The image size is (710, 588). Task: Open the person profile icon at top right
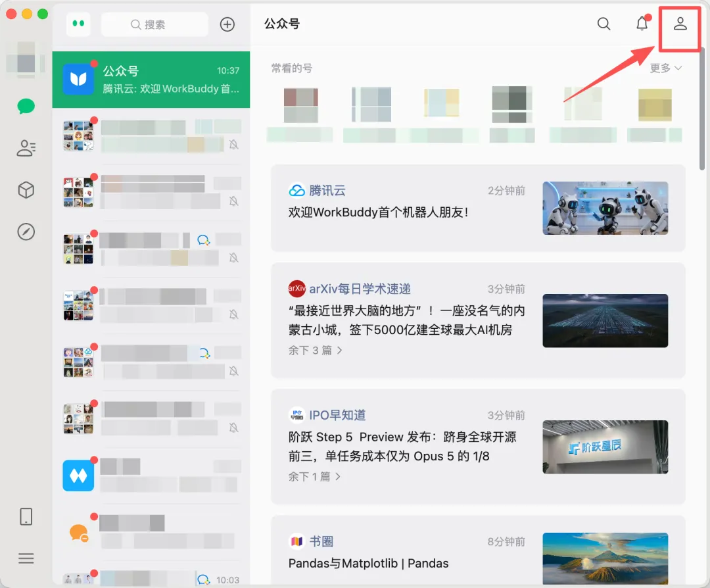[680, 24]
